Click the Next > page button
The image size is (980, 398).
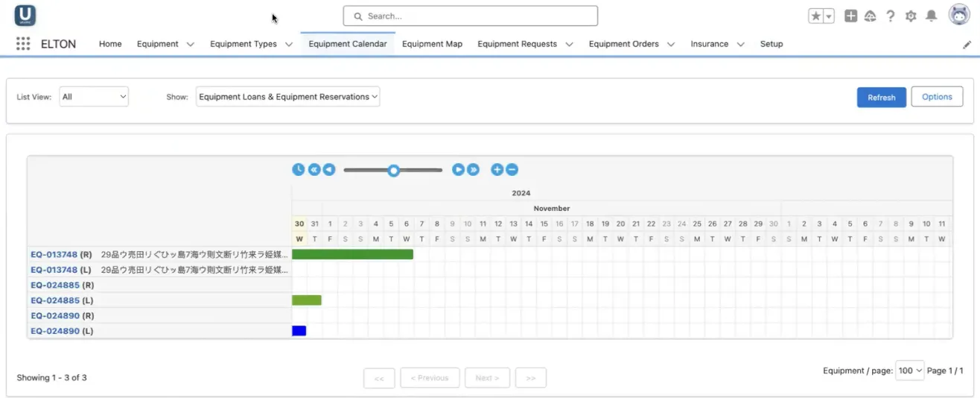click(487, 378)
